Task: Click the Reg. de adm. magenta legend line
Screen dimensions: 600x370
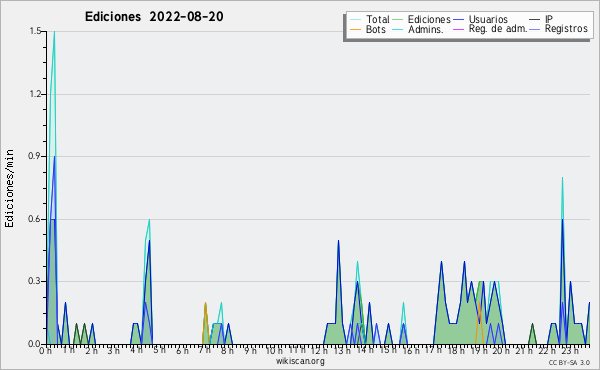Action: (458, 29)
